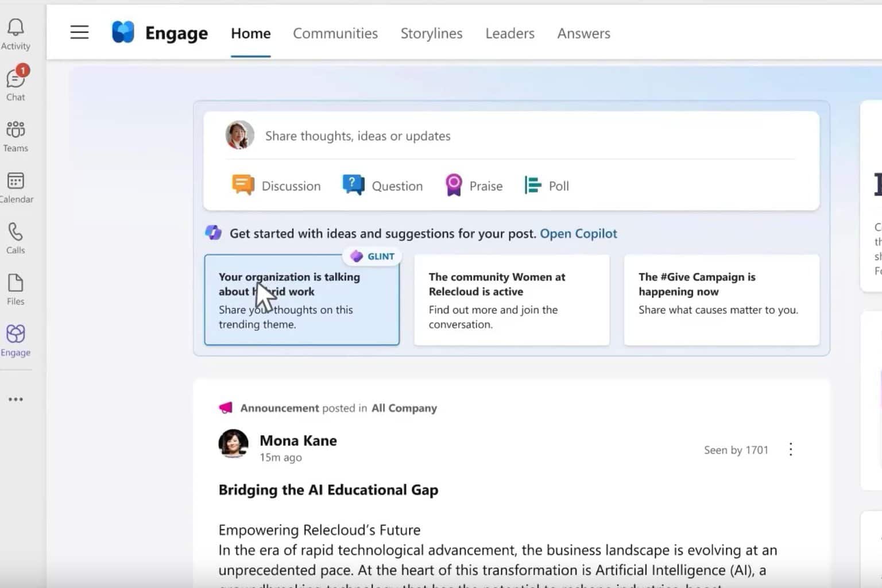Select the hybrid work suggestion card

301,300
